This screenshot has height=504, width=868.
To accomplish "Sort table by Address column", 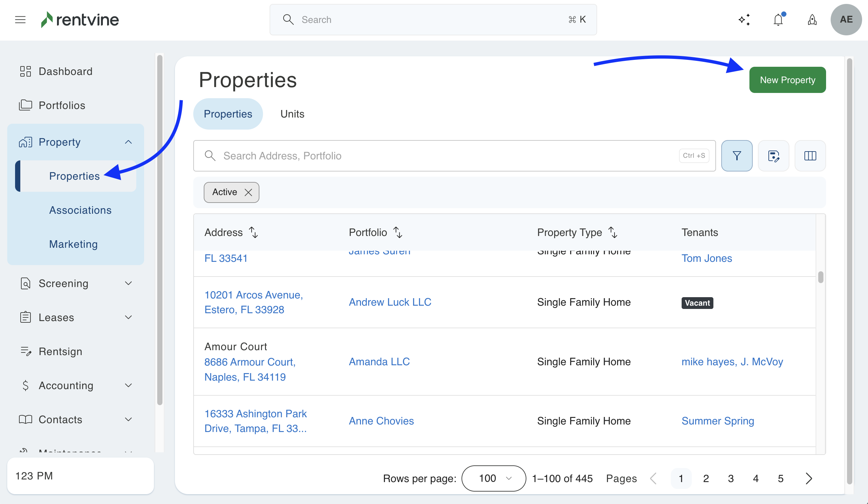I will coord(254,232).
